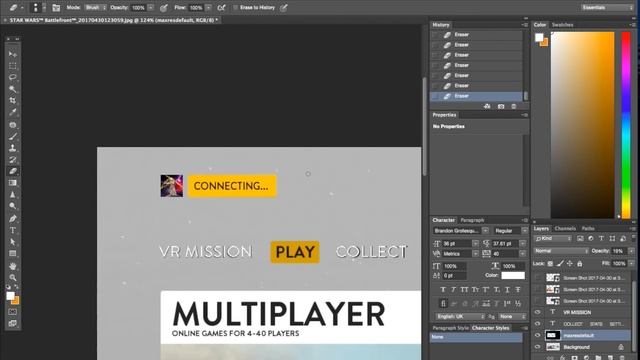Click the layer Opacity field
This screenshot has width=640, height=360.
[619, 251]
